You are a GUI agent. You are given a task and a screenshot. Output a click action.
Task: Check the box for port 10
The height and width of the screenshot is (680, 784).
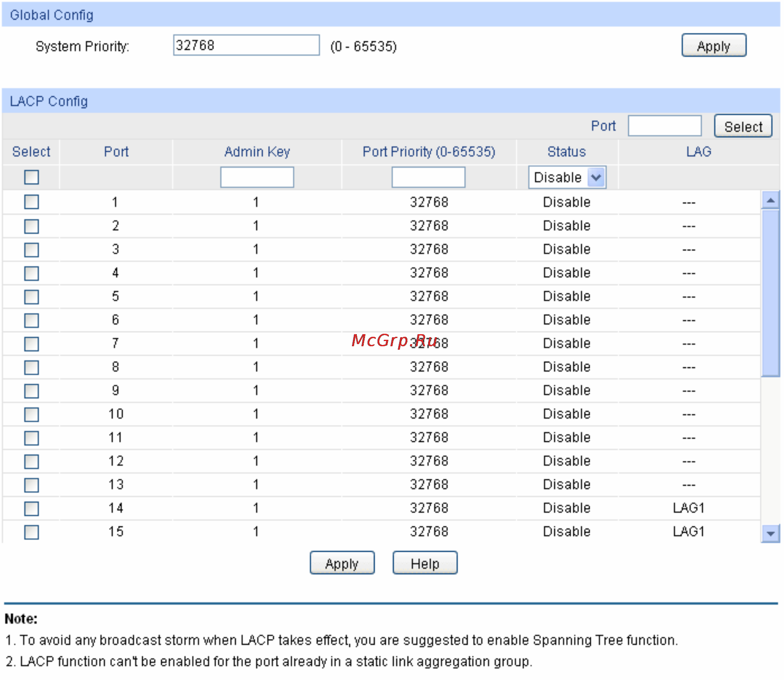point(32,414)
